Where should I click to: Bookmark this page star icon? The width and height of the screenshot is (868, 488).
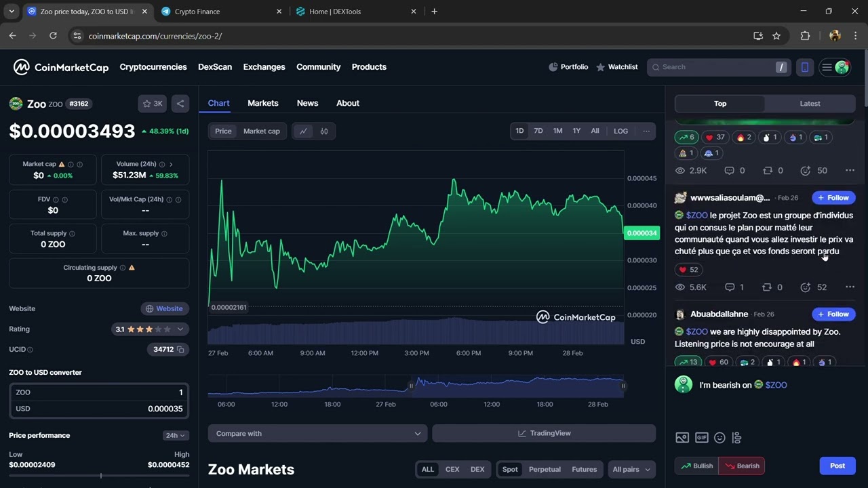[776, 36]
